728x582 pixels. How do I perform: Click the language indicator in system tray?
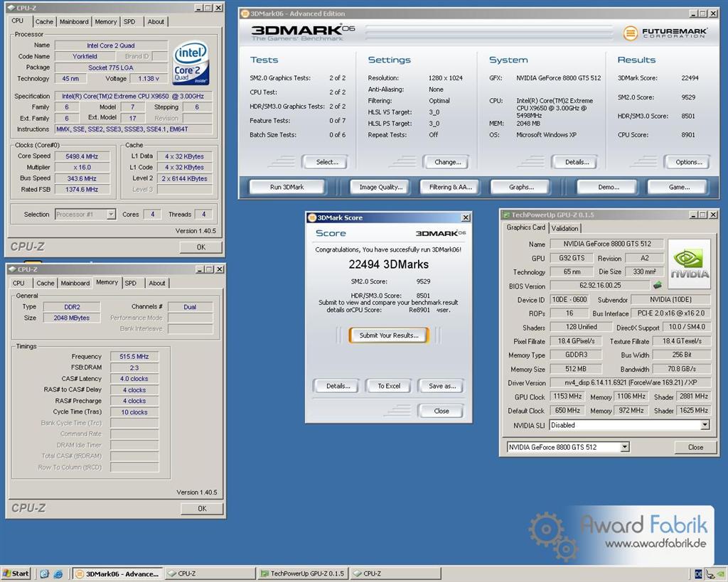click(698, 574)
